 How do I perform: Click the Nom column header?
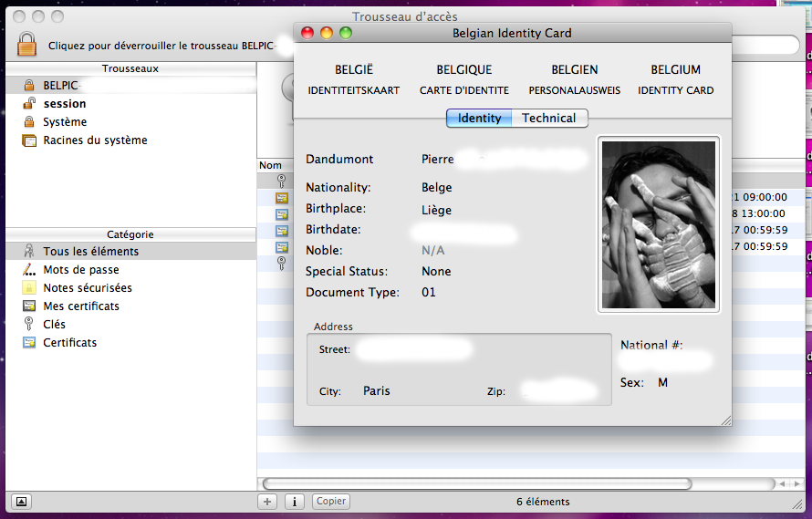click(x=270, y=165)
